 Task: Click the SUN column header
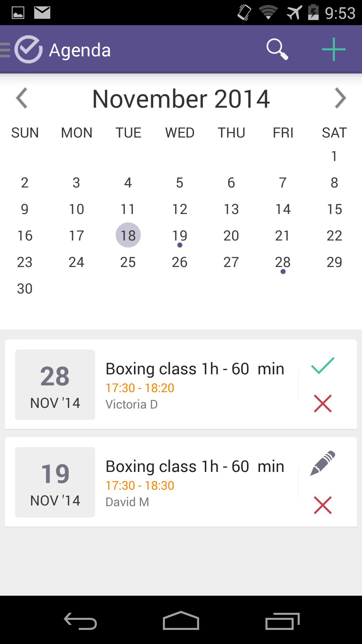[x=24, y=132]
